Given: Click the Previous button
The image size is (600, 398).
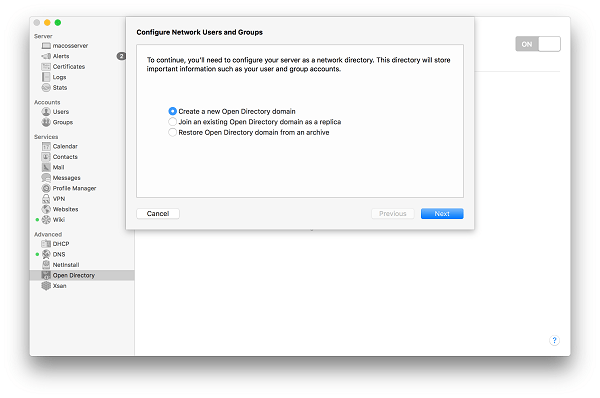Looking at the screenshot, I should (393, 214).
